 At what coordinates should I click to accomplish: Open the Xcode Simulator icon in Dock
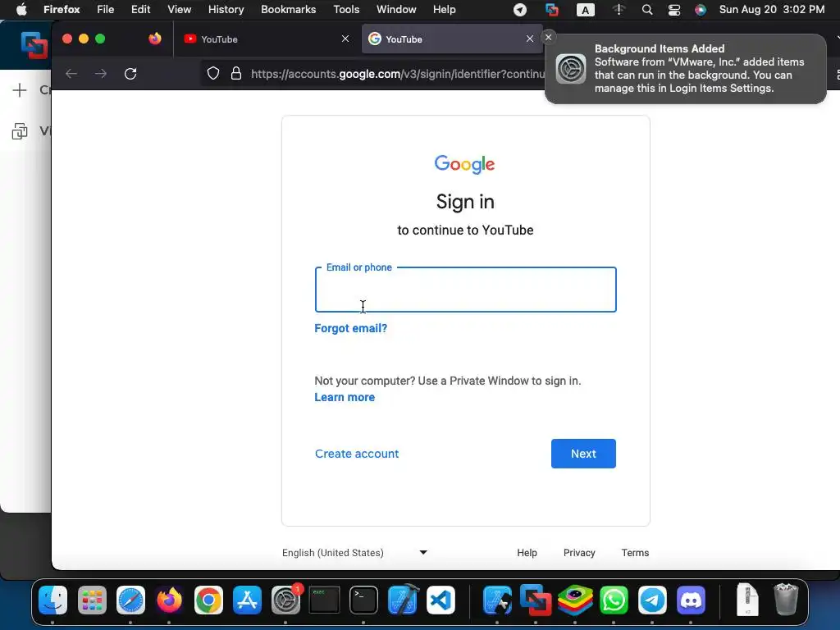pyautogui.click(x=497, y=600)
